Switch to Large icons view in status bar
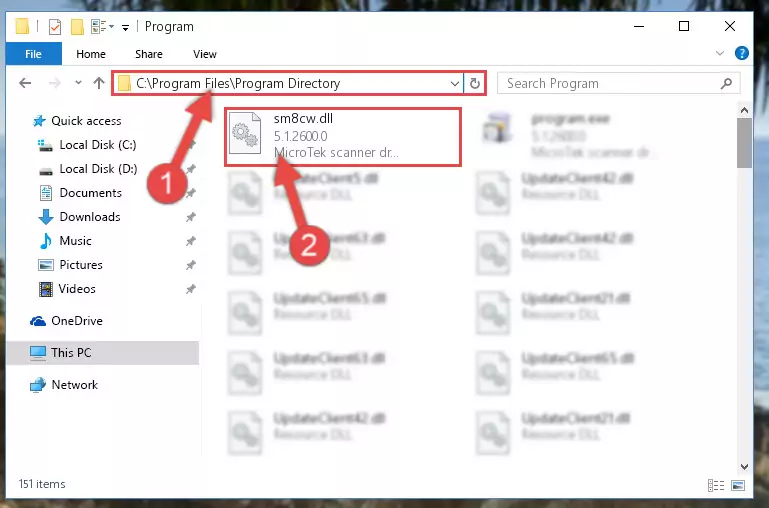Image resolution: width=769 pixels, height=508 pixels. coord(738,485)
